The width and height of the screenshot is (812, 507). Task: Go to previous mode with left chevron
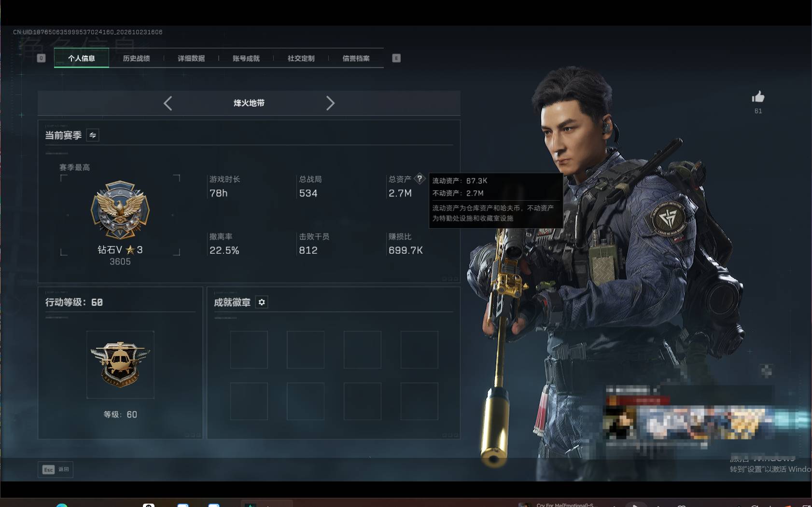pyautogui.click(x=168, y=103)
